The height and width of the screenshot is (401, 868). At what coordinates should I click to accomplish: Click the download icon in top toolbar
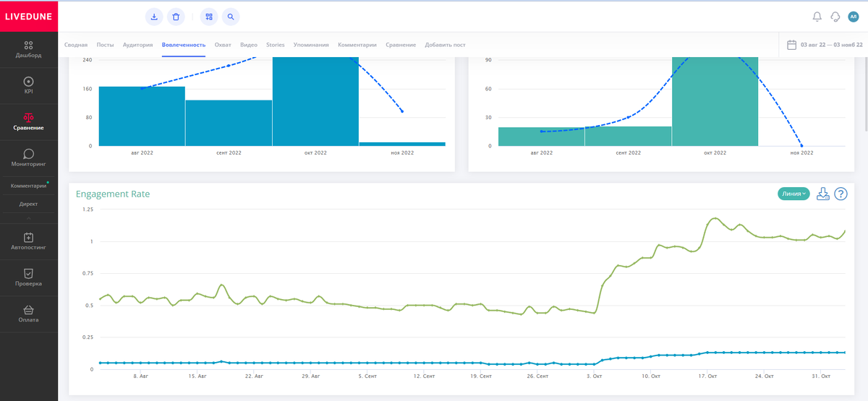pos(155,17)
